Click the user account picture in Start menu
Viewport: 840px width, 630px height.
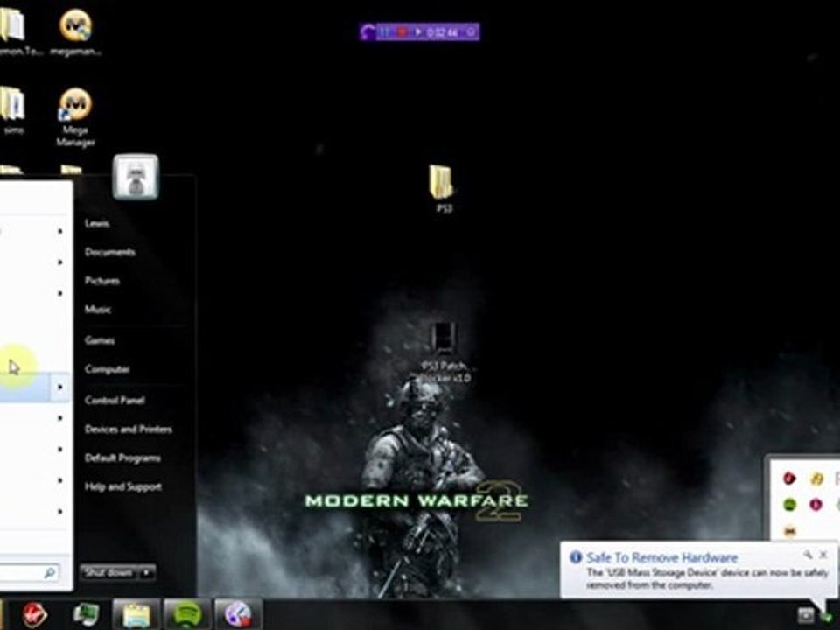(x=136, y=177)
